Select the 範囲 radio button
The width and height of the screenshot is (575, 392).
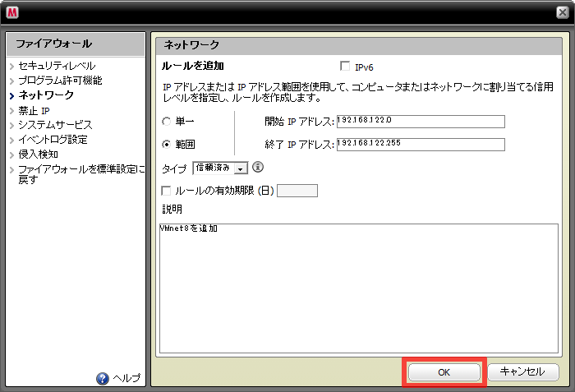click(x=167, y=145)
